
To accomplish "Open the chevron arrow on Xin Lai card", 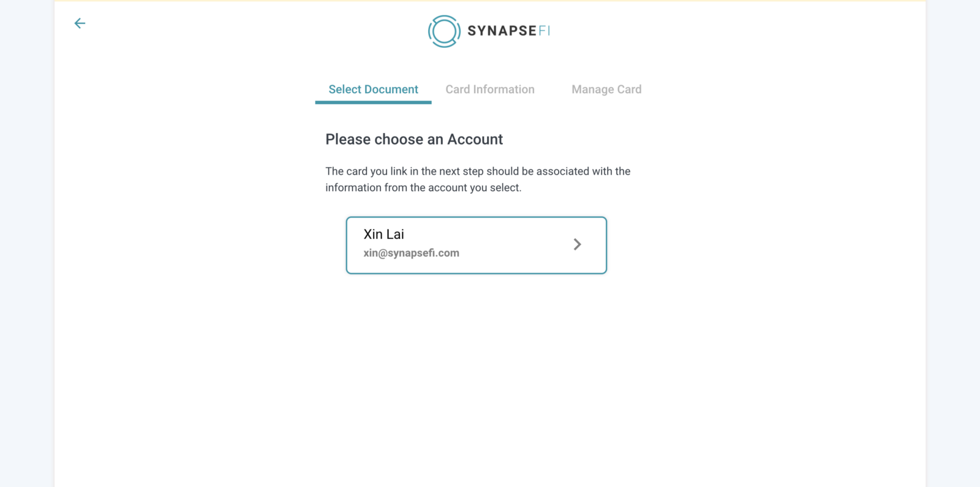I will (577, 244).
